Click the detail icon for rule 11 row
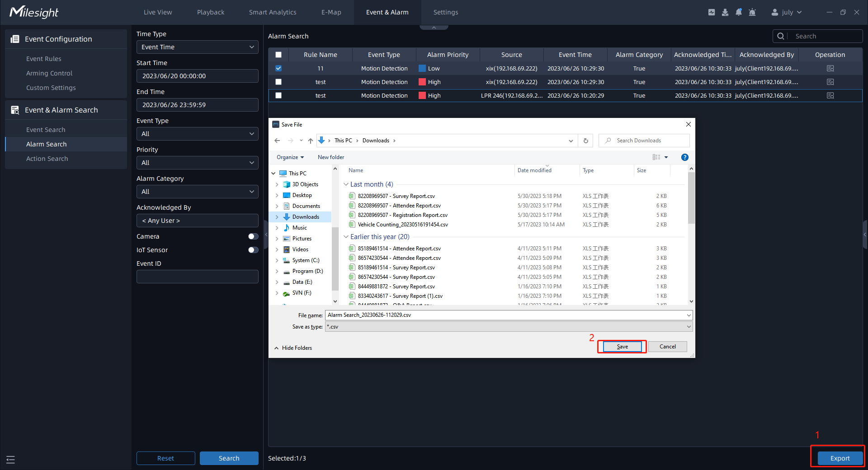 830,68
